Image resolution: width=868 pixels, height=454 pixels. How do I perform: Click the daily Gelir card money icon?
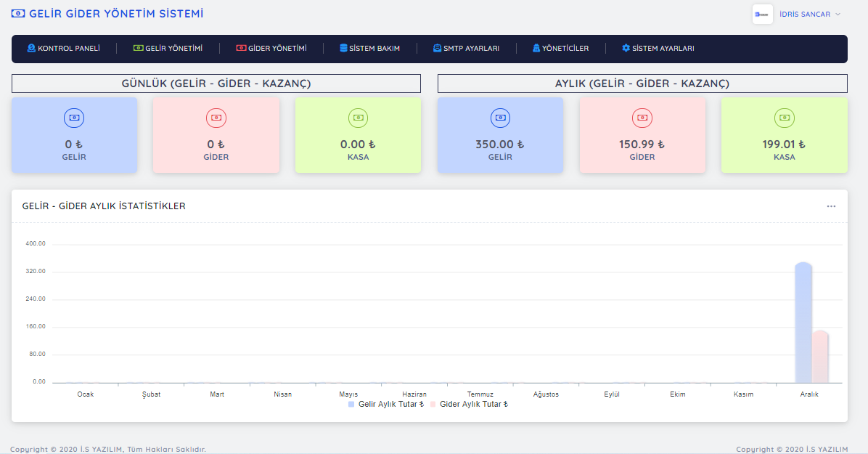pyautogui.click(x=74, y=118)
